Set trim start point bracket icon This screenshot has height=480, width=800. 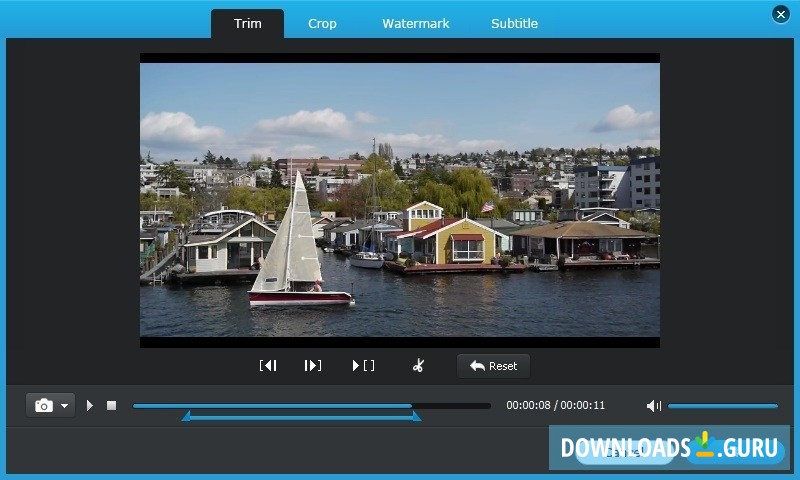tap(268, 366)
